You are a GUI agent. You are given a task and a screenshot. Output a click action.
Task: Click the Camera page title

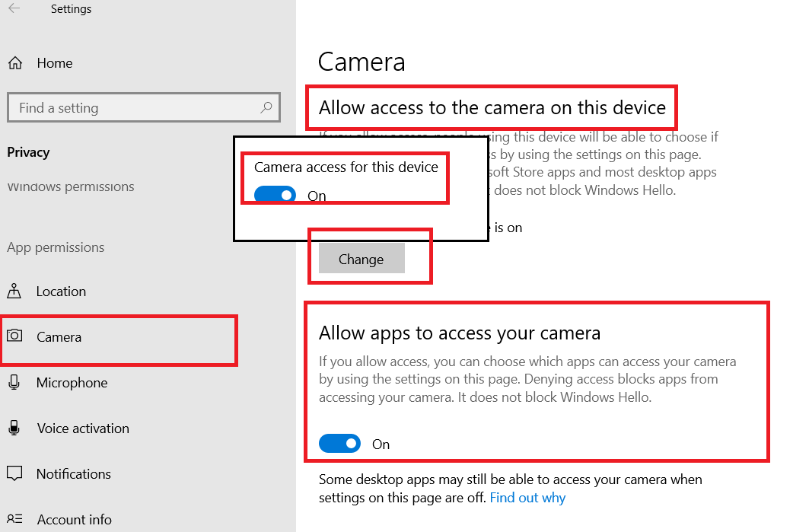click(x=362, y=62)
